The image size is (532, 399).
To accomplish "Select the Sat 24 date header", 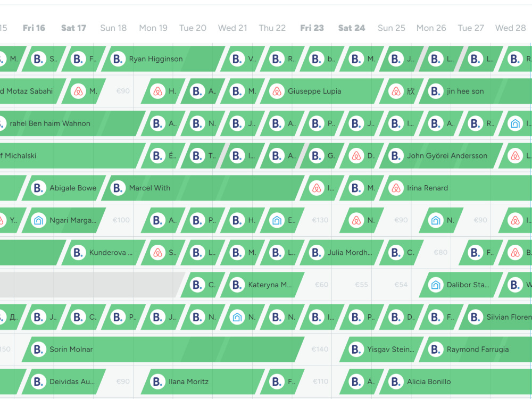I will (x=352, y=28).
